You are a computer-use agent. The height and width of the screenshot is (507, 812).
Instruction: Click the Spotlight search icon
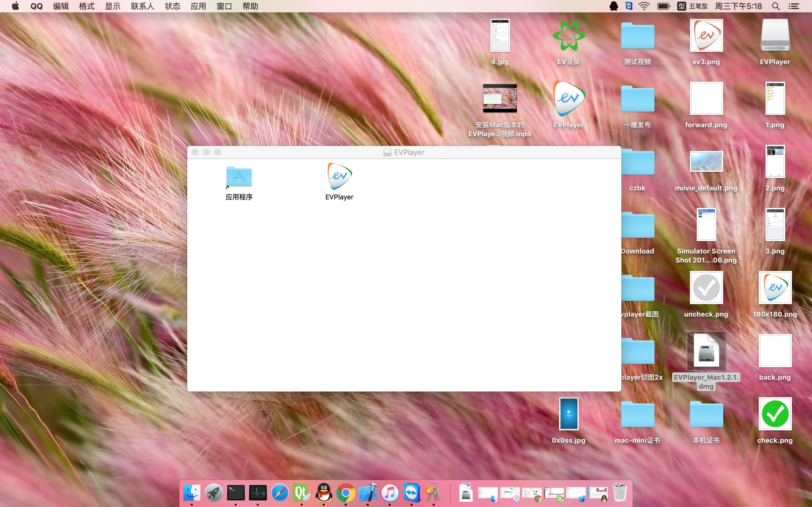click(775, 6)
